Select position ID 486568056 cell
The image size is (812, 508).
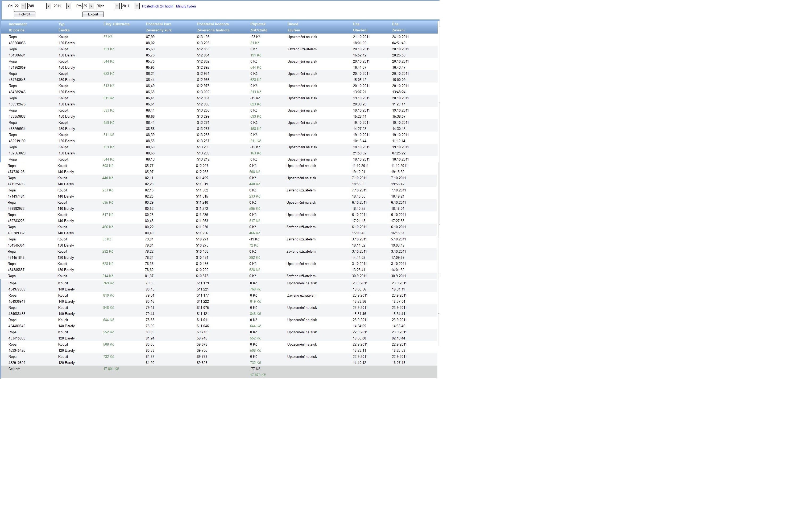17,43
